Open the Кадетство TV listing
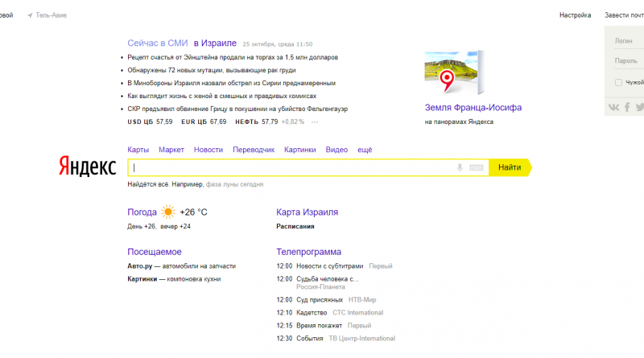The width and height of the screenshot is (644, 358). 312,313
